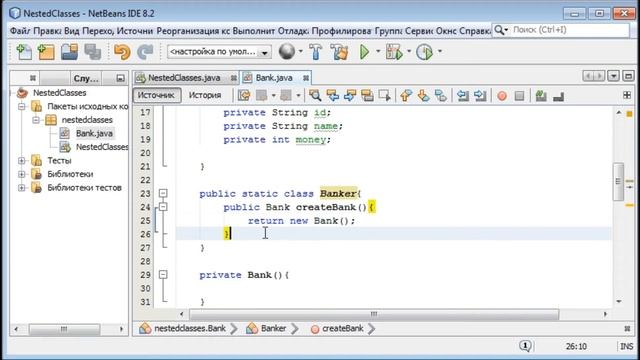Image resolution: width=640 pixels, height=360 pixels.
Task: Click the Find Next Occurrence icon
Action: click(350, 96)
